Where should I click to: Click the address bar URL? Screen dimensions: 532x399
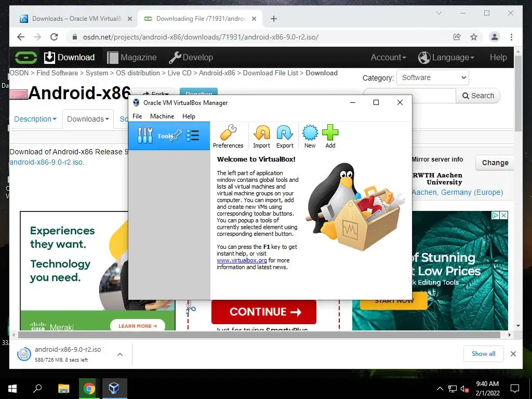201,37
